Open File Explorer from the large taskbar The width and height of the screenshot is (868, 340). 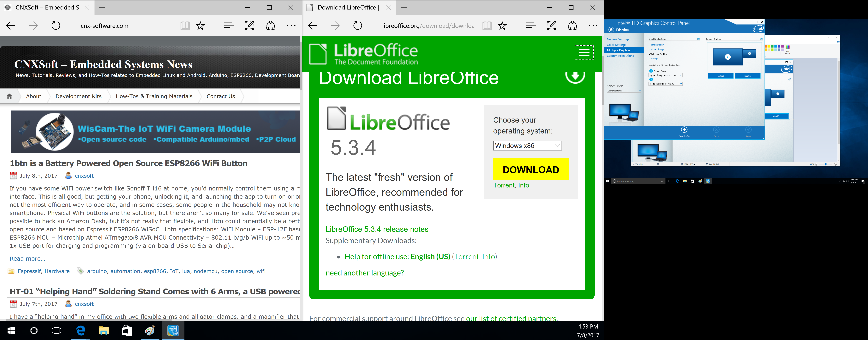[x=103, y=331]
